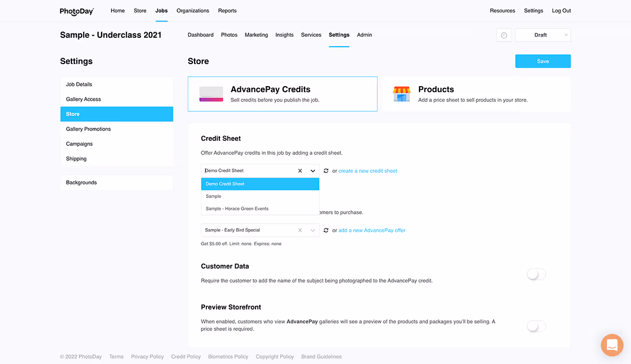631x364 pixels.
Task: Switch to the Dashboard tab
Action: [201, 35]
